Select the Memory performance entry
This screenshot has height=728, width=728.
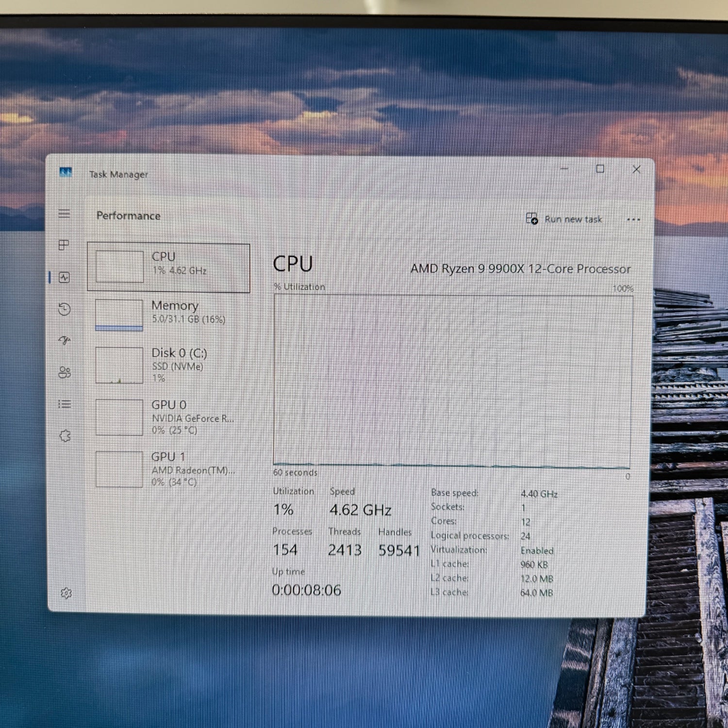tap(169, 314)
